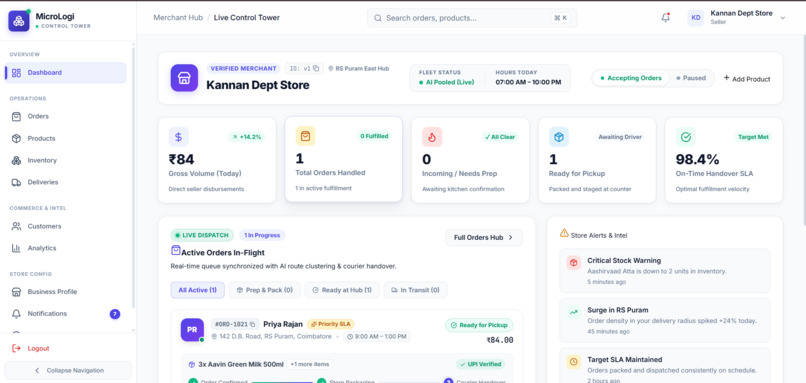Click the Logout link
This screenshot has width=806, height=383.
(32, 349)
